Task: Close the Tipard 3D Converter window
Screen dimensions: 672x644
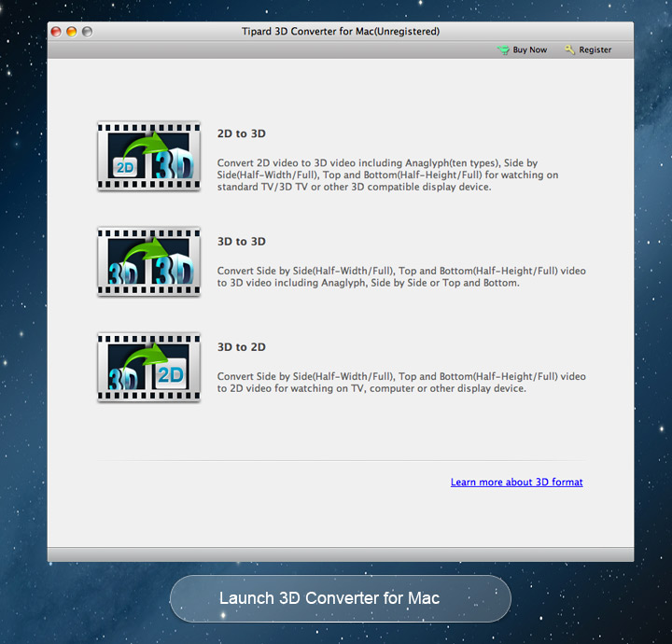Action: coord(56,32)
